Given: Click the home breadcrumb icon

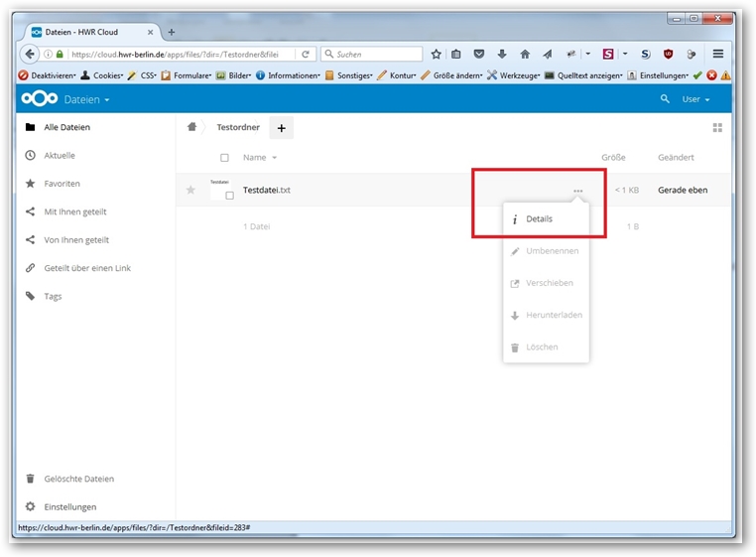Looking at the screenshot, I should [x=191, y=127].
